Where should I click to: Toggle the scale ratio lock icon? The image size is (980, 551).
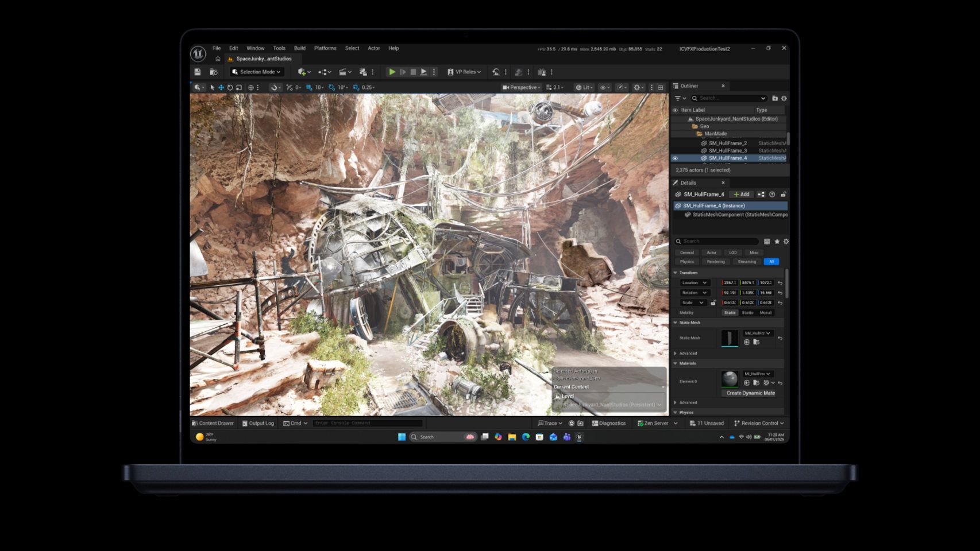[x=713, y=302]
